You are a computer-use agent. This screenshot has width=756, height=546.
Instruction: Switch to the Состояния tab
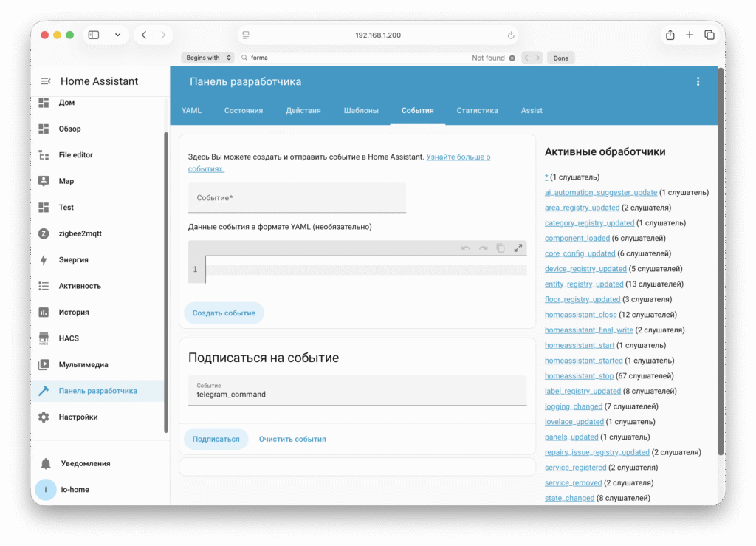[x=244, y=111]
